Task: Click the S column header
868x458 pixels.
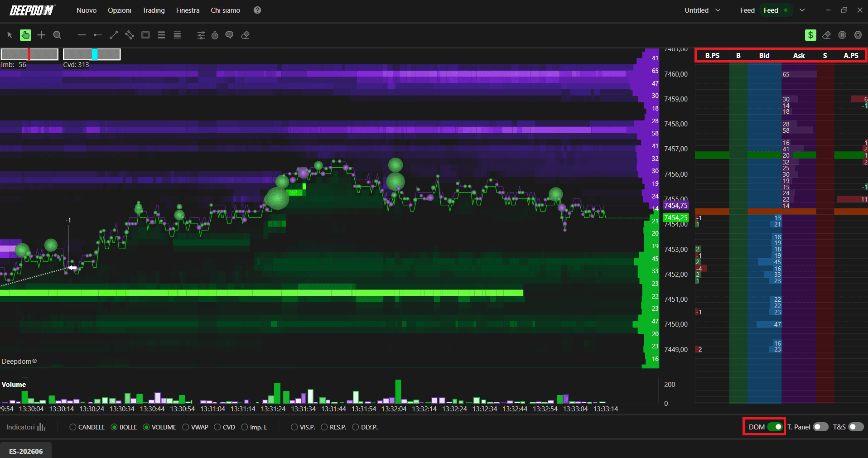Action: point(825,55)
